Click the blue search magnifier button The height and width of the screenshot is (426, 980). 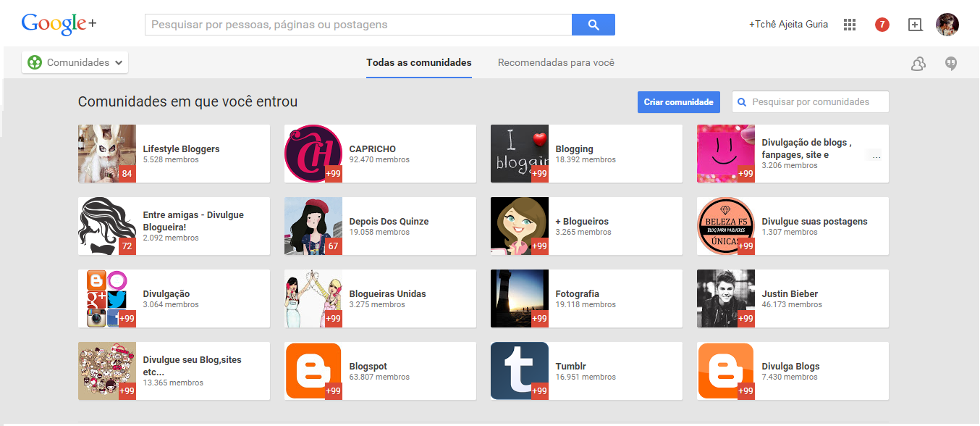[594, 25]
